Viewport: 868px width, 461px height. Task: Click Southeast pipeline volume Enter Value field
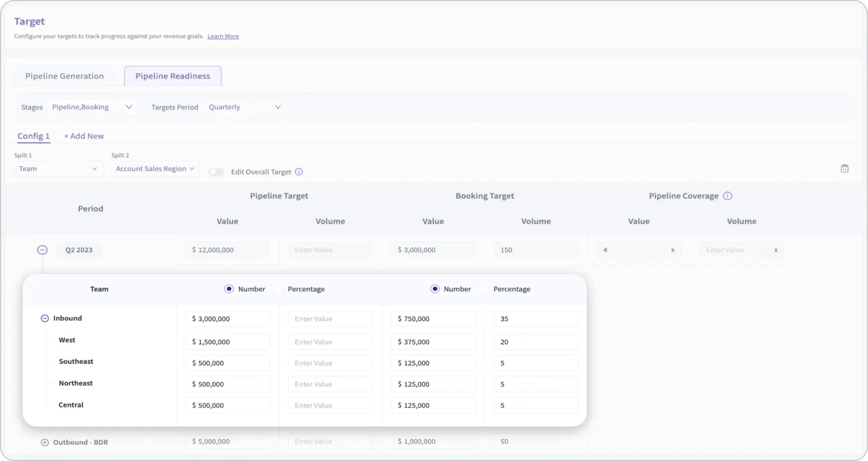pos(330,363)
